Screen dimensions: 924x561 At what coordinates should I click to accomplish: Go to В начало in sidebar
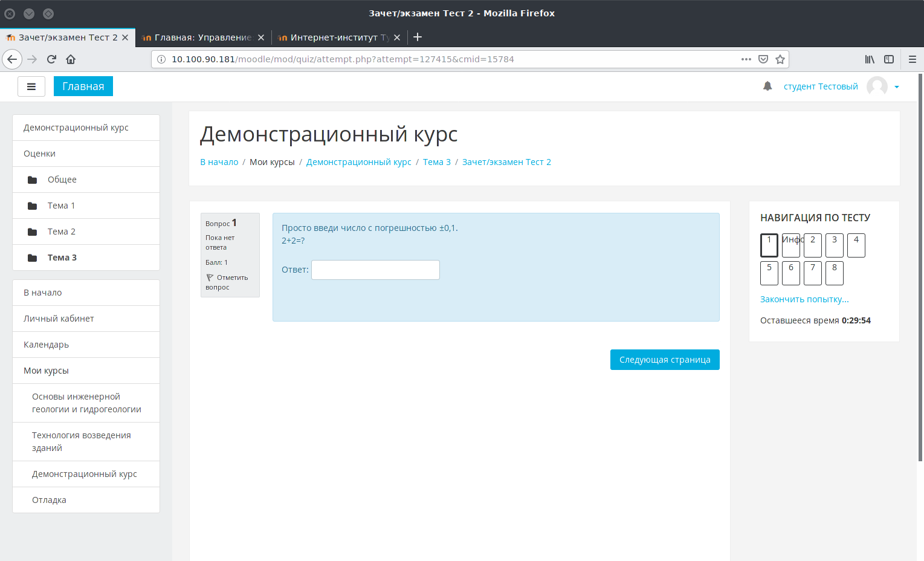[86, 293]
